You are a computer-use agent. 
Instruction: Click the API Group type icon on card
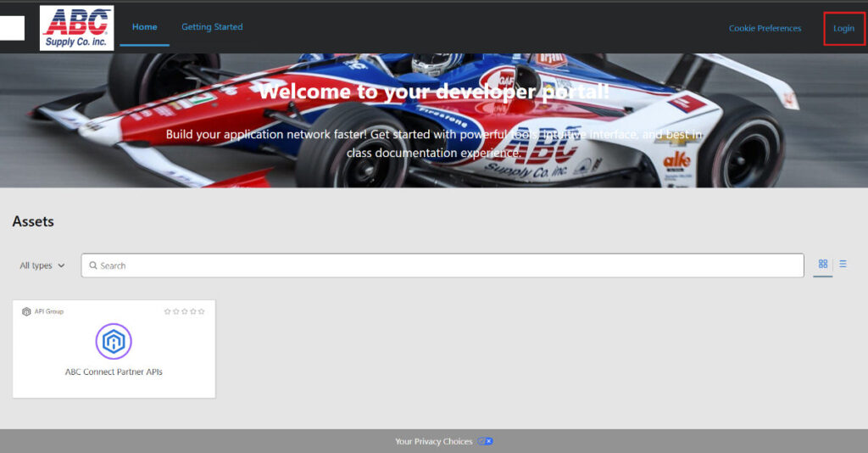coord(26,312)
